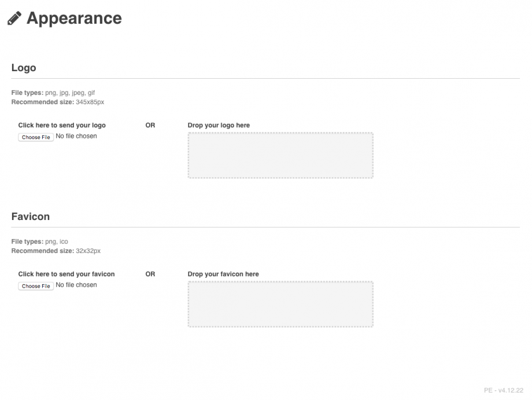Click 'No file chosen' text for logo
The width and height of the screenshot is (532, 400).
point(76,136)
